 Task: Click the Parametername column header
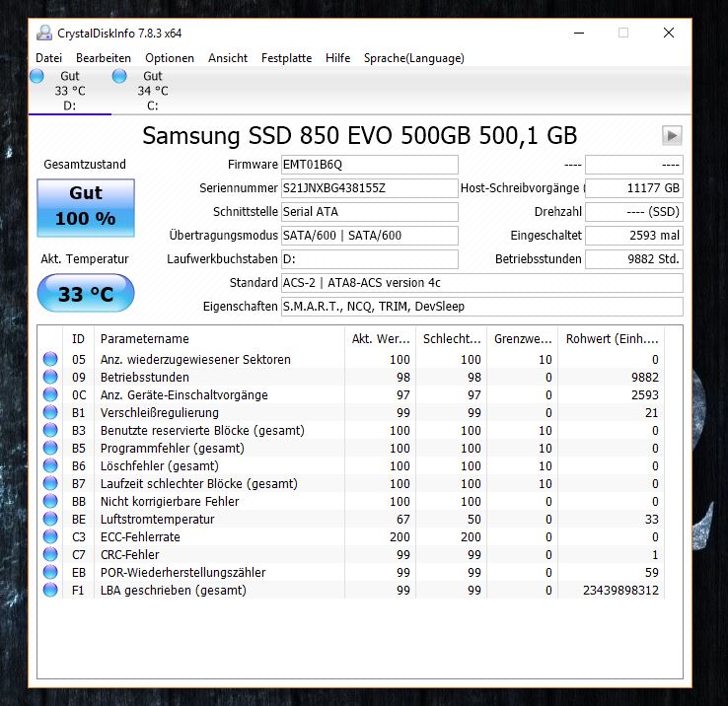219,339
